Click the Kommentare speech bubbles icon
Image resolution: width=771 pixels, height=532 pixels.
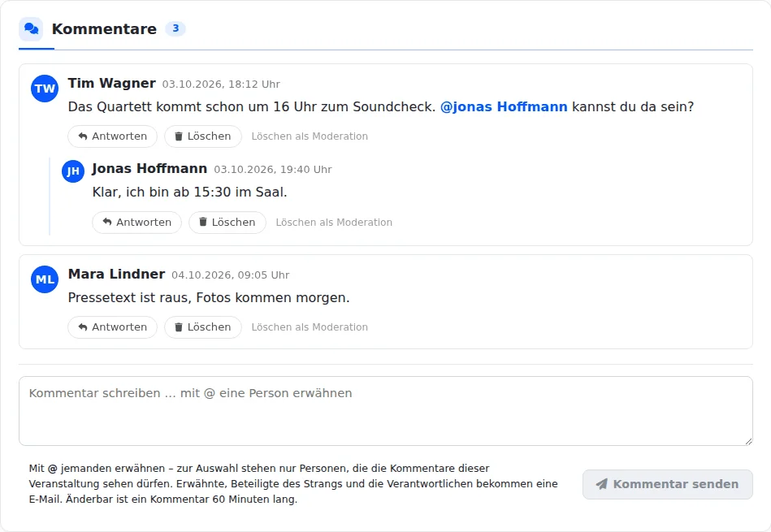pyautogui.click(x=31, y=29)
